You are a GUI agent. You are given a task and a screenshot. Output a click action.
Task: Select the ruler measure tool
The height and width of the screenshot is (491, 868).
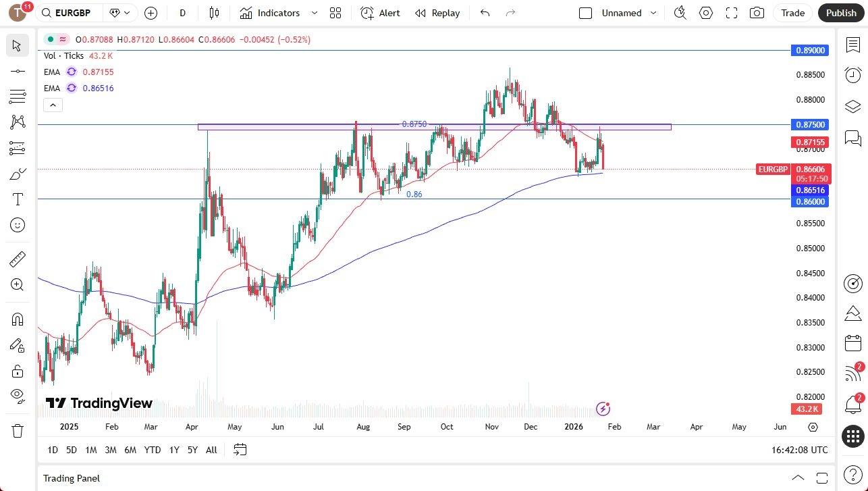click(18, 259)
